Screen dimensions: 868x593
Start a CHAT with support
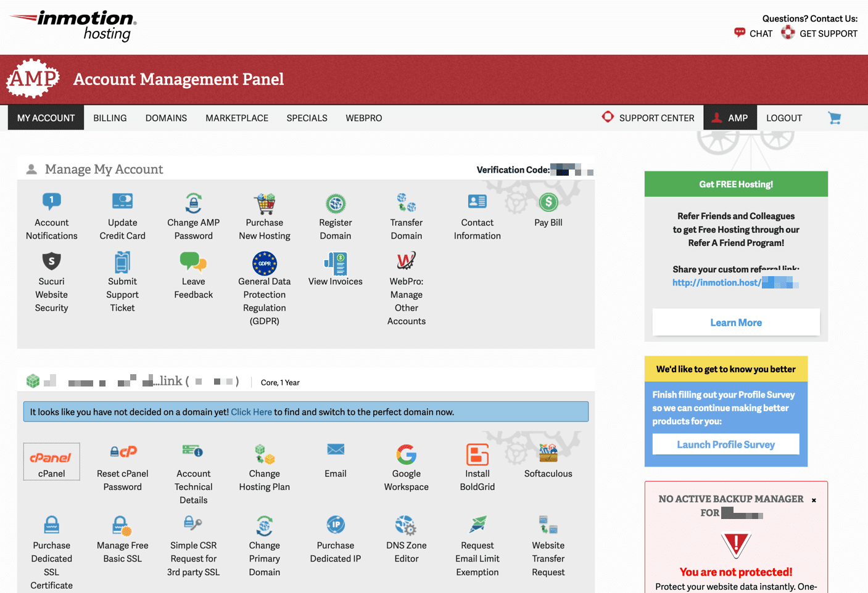point(753,33)
